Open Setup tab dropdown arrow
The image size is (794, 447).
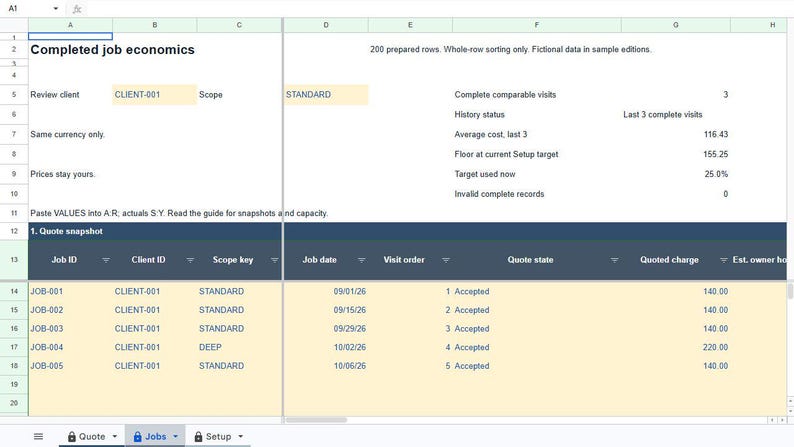coord(241,436)
